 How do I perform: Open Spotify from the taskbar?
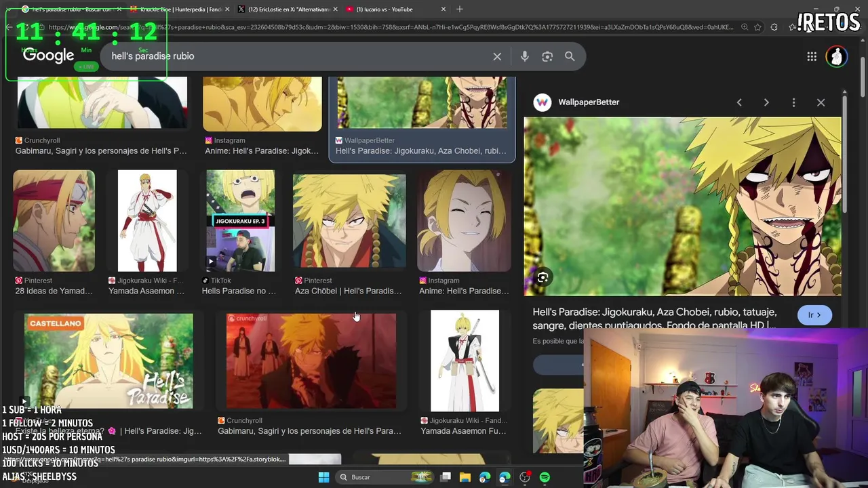(x=545, y=477)
